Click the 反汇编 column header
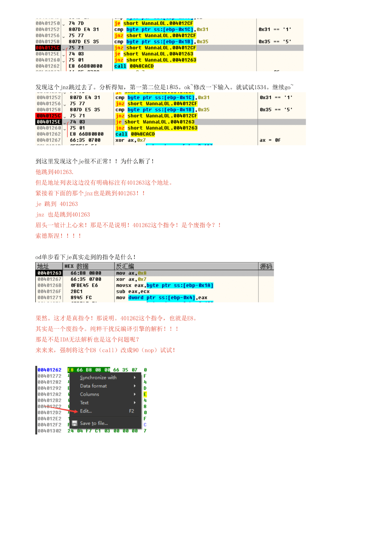392x555 pixels. pos(187,266)
